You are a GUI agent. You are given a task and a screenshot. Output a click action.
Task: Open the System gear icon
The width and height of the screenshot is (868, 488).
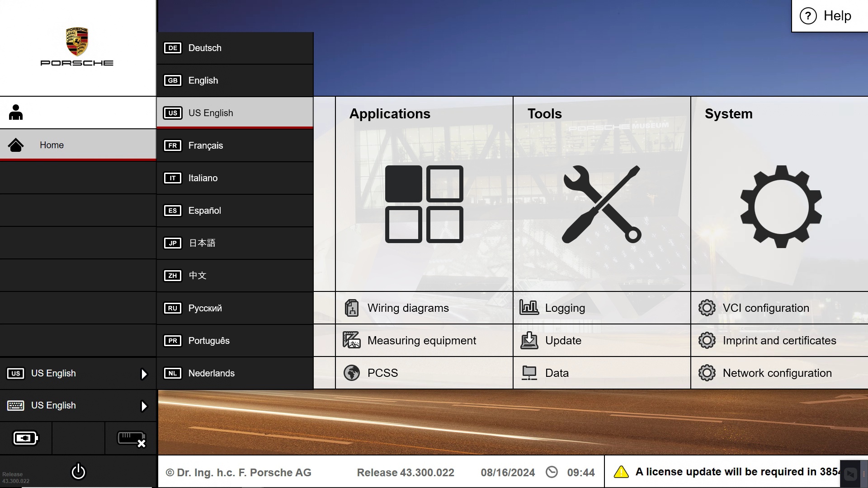tap(781, 206)
